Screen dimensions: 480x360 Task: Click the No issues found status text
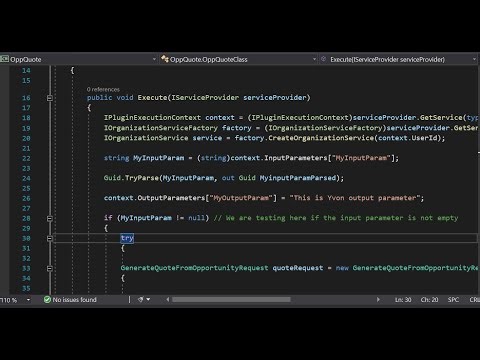point(75,300)
